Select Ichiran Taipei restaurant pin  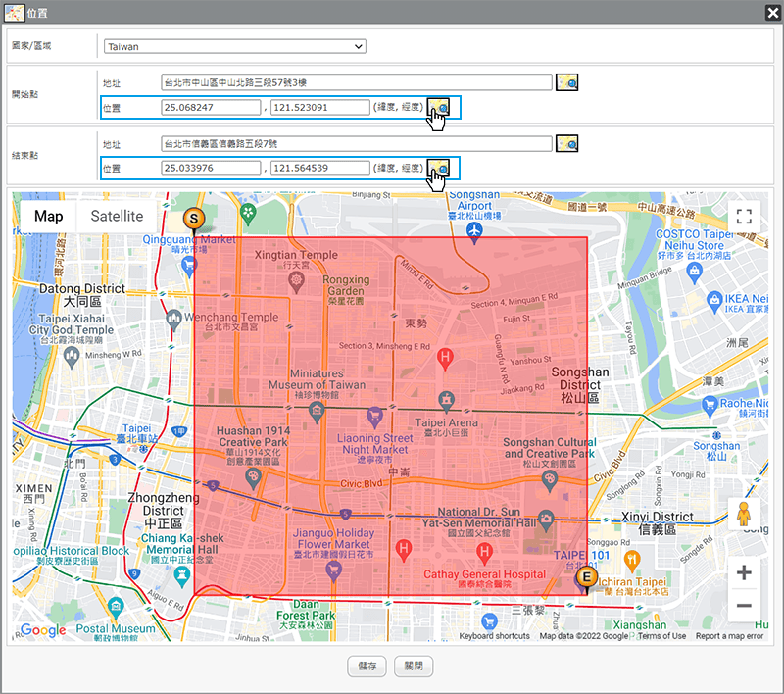pyautogui.click(x=632, y=561)
